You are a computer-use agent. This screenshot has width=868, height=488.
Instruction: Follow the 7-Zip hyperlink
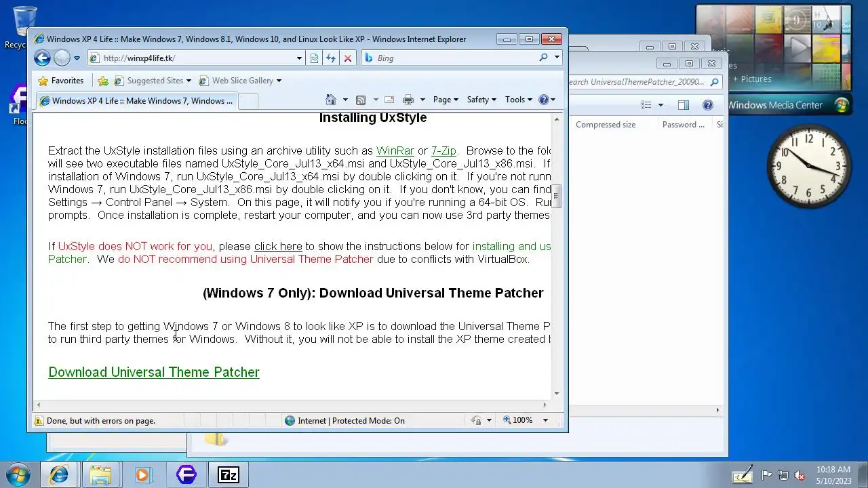click(x=443, y=150)
